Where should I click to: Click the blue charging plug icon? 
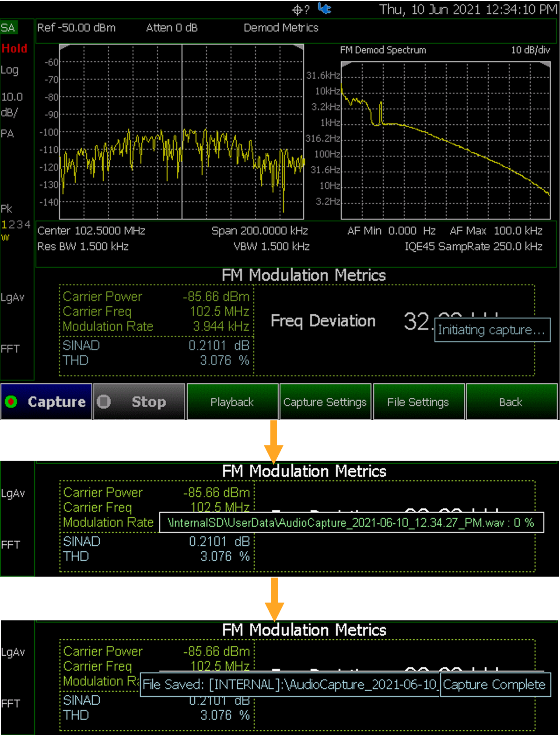[x=325, y=8]
